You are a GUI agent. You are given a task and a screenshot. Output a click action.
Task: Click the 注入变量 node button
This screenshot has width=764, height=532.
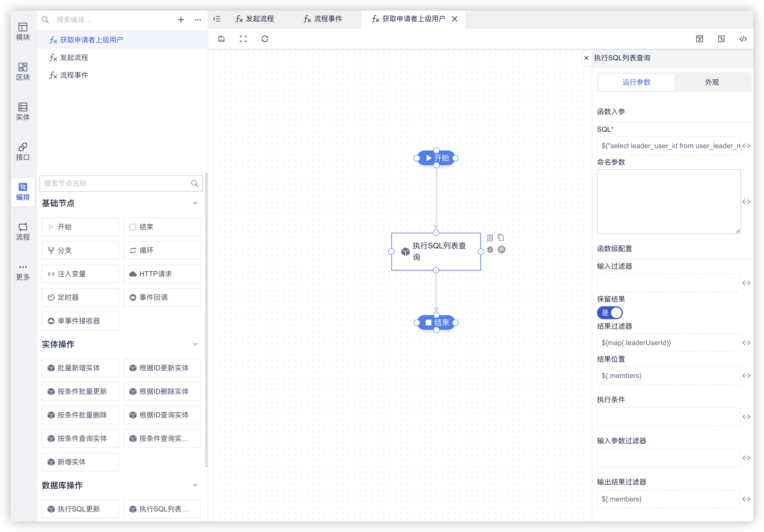[80, 274]
